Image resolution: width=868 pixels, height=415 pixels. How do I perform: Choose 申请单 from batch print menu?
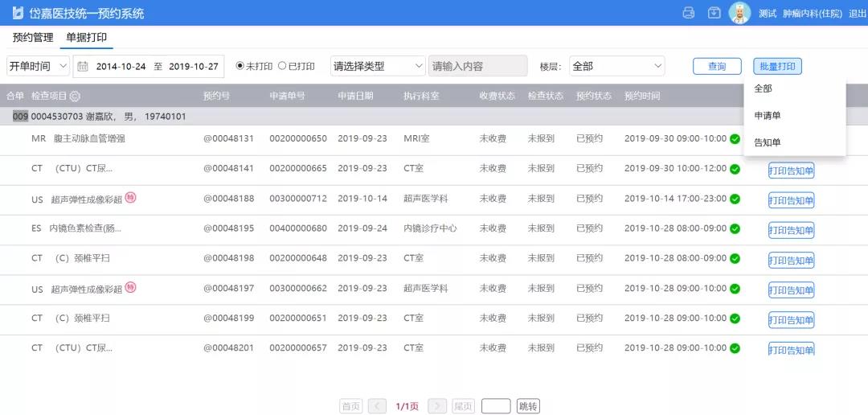pos(768,116)
